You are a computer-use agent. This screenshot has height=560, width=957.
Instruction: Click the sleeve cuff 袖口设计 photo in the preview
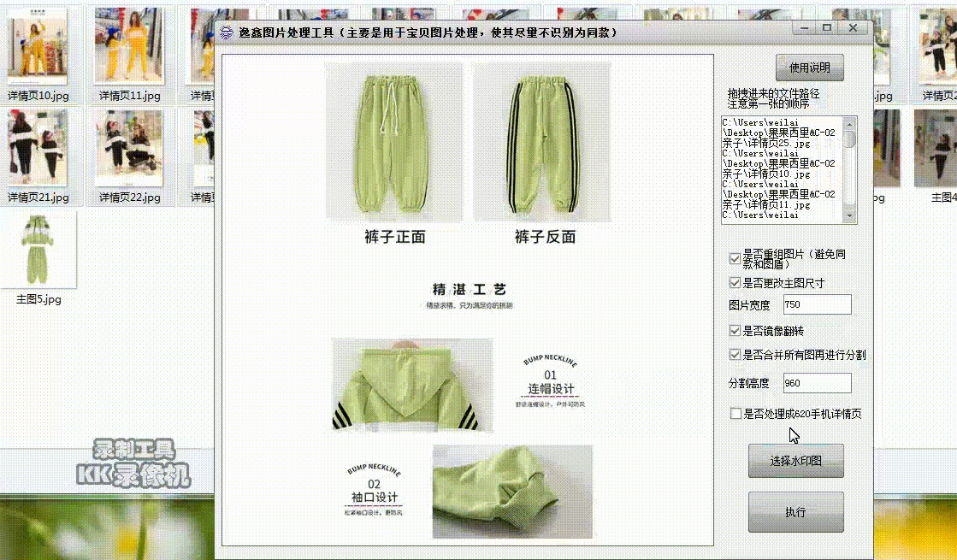tap(512, 492)
